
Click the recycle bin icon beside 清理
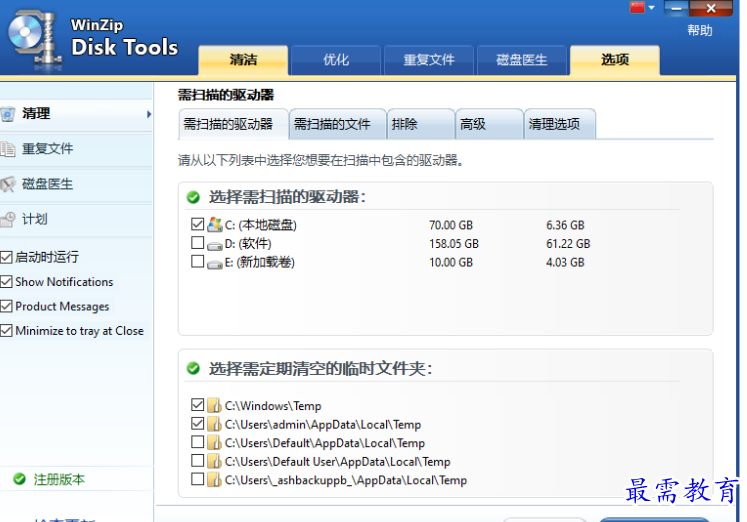[x=8, y=114]
